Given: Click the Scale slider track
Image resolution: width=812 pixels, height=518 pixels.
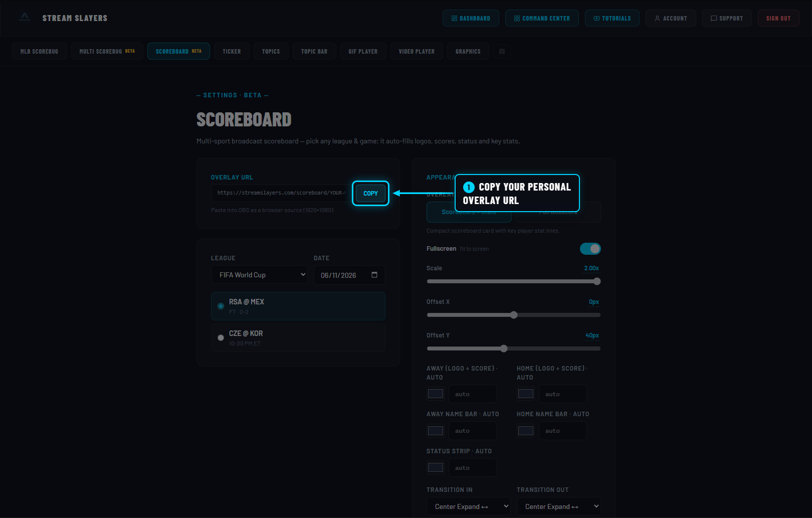Looking at the screenshot, I should point(514,281).
